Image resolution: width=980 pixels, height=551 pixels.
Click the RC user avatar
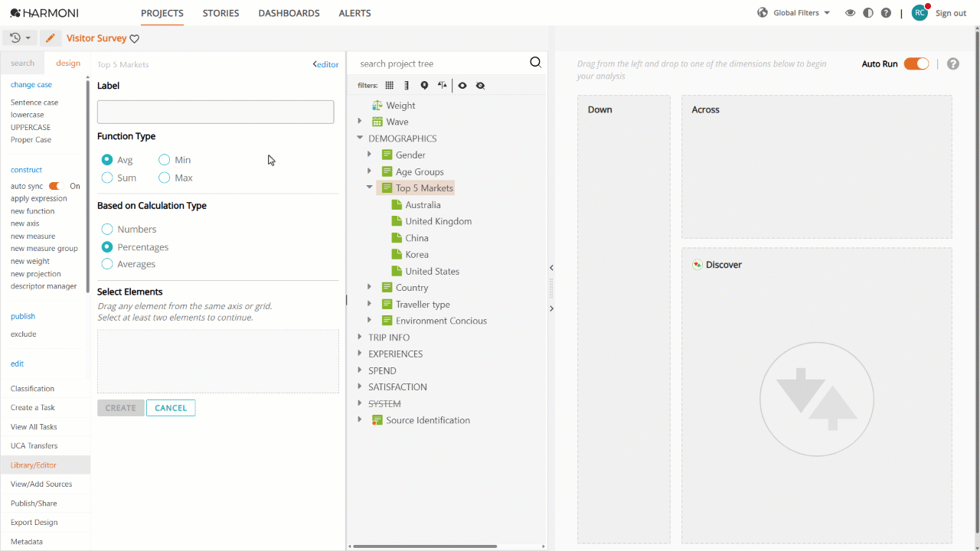pos(920,12)
